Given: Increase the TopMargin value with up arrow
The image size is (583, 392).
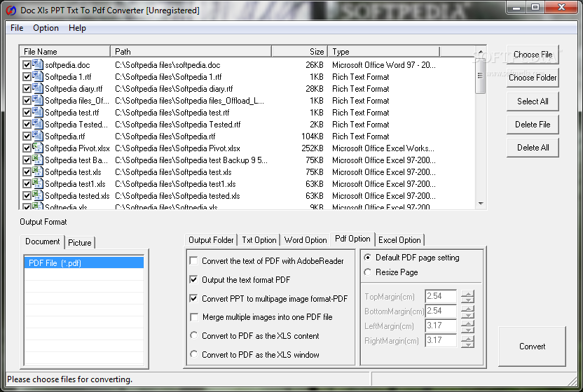Looking at the screenshot, I should point(468,293).
